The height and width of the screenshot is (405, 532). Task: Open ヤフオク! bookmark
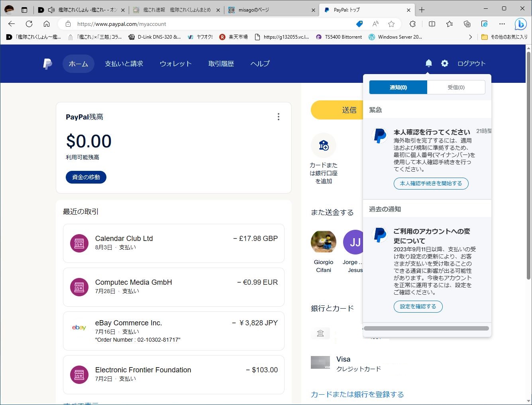tap(200, 37)
